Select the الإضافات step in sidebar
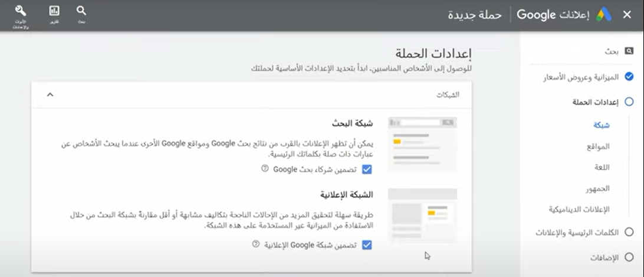This screenshot has width=644, height=277. click(612, 258)
